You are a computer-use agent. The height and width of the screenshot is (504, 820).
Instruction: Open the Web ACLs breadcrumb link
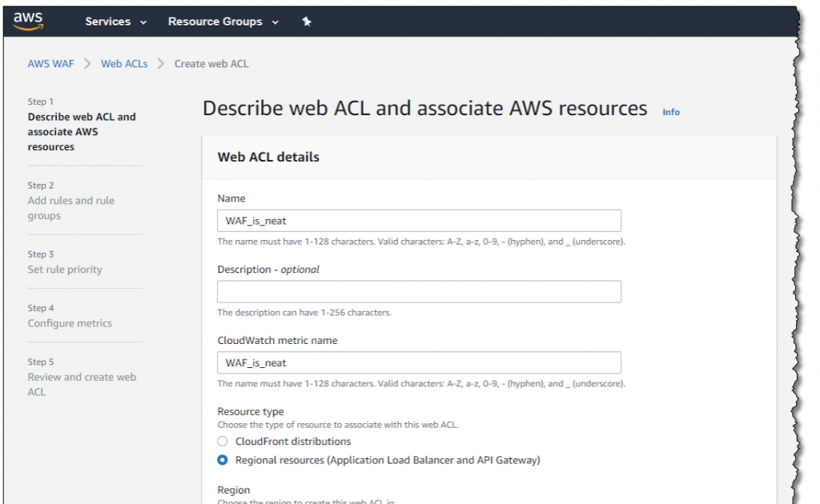[x=124, y=64]
